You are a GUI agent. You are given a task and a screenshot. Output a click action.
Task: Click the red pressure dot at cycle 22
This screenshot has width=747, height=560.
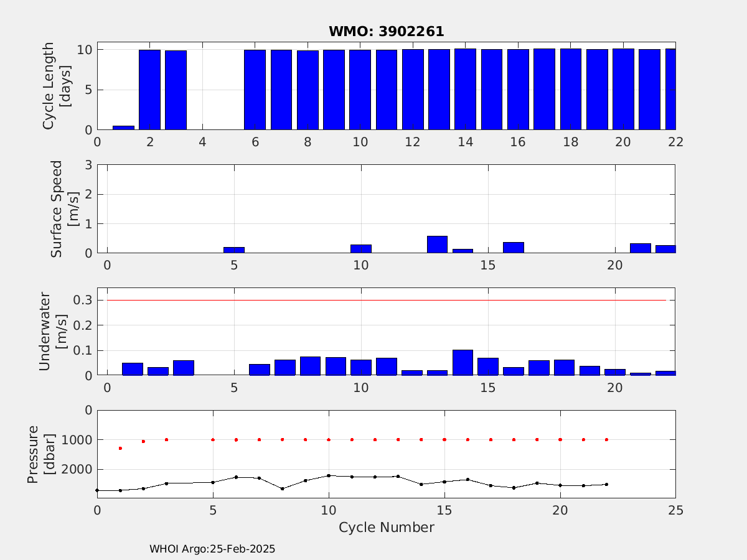606,439
